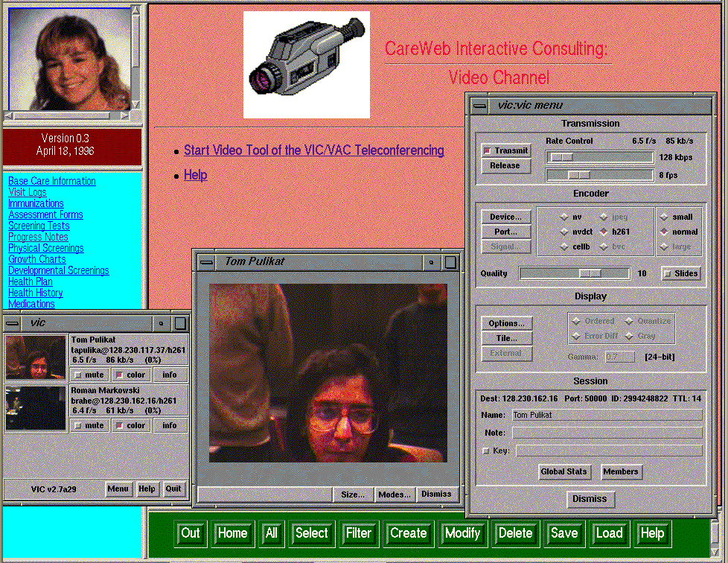Open the Help link on the page
728x563 pixels.
click(196, 175)
